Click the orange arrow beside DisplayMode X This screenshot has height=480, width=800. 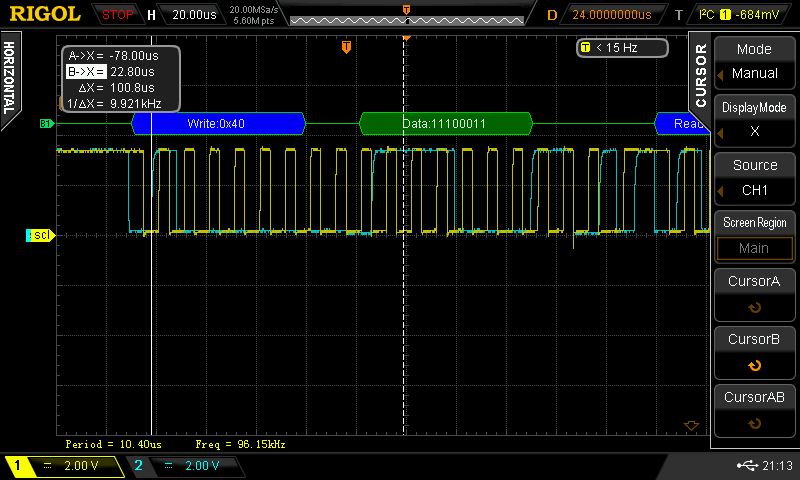click(720, 133)
